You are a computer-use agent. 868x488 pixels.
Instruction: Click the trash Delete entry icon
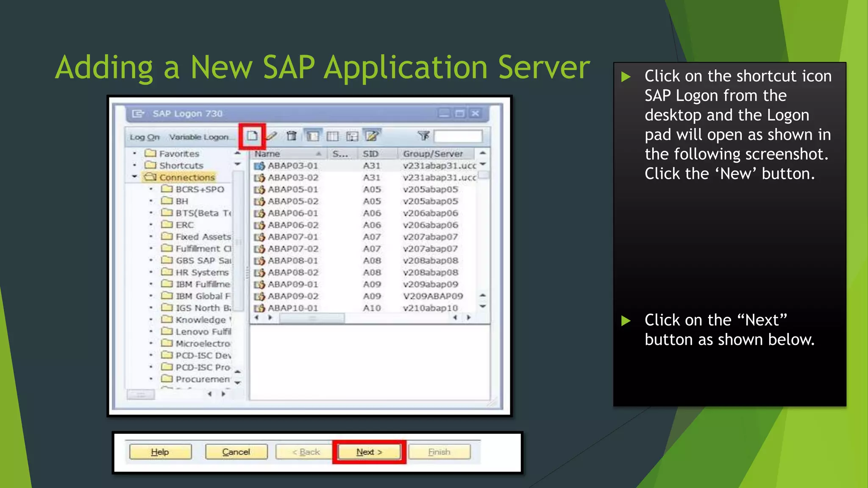291,136
